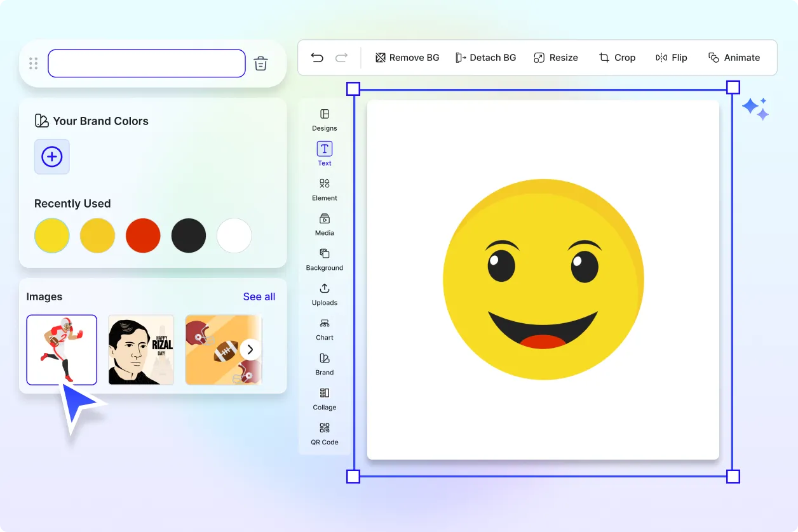Click Detach BG in toolbar
Screen dimensions: 798x532
click(x=485, y=58)
